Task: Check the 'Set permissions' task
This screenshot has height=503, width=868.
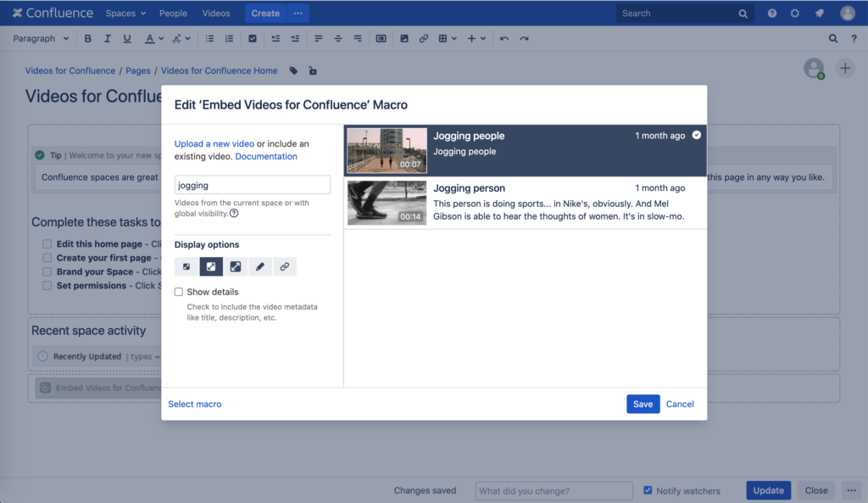Action: click(47, 285)
